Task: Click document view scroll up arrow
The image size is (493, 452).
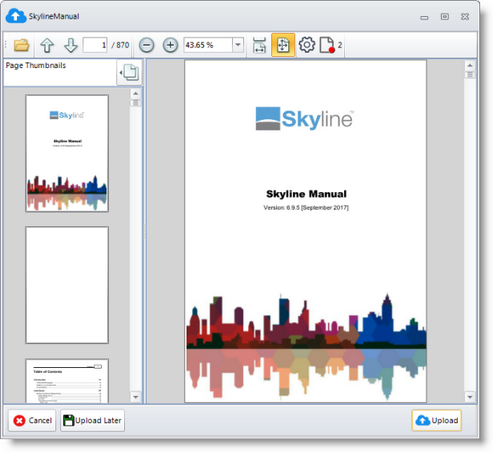Action: [470, 65]
